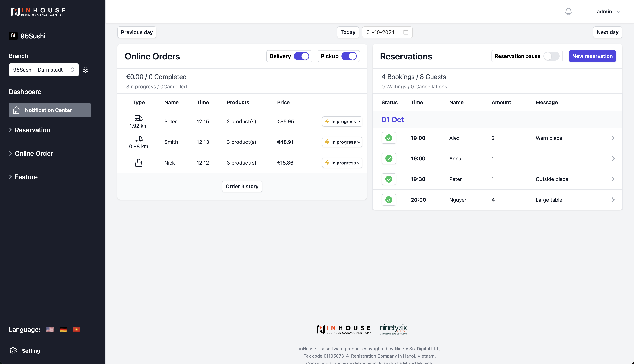Click the Amount column header
The image size is (634, 364).
click(x=501, y=102)
